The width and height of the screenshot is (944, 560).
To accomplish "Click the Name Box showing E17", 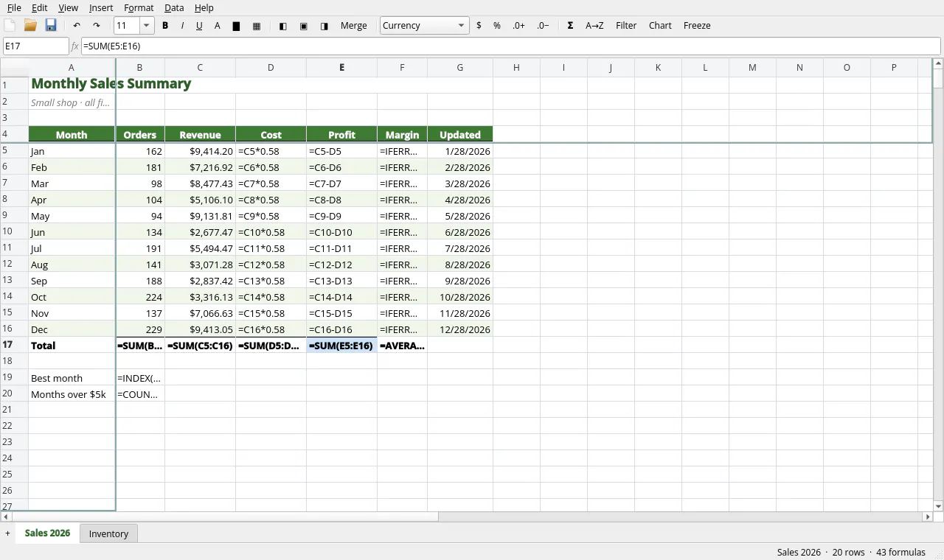I will 36,46.
